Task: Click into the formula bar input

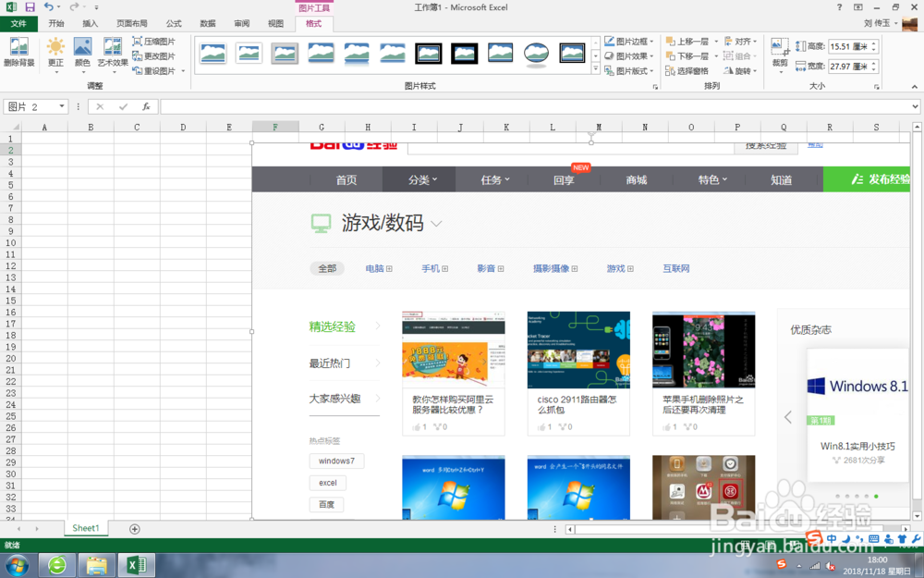Action: click(534, 106)
